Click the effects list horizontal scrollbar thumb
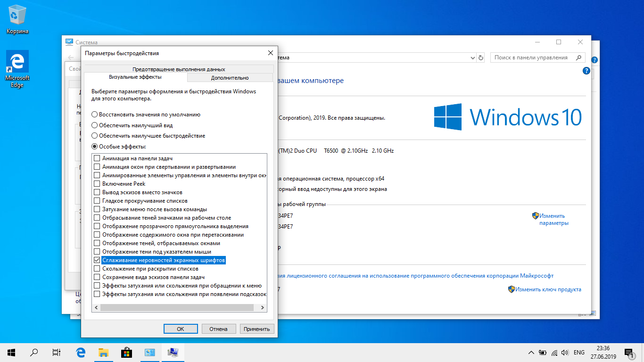 [177, 308]
